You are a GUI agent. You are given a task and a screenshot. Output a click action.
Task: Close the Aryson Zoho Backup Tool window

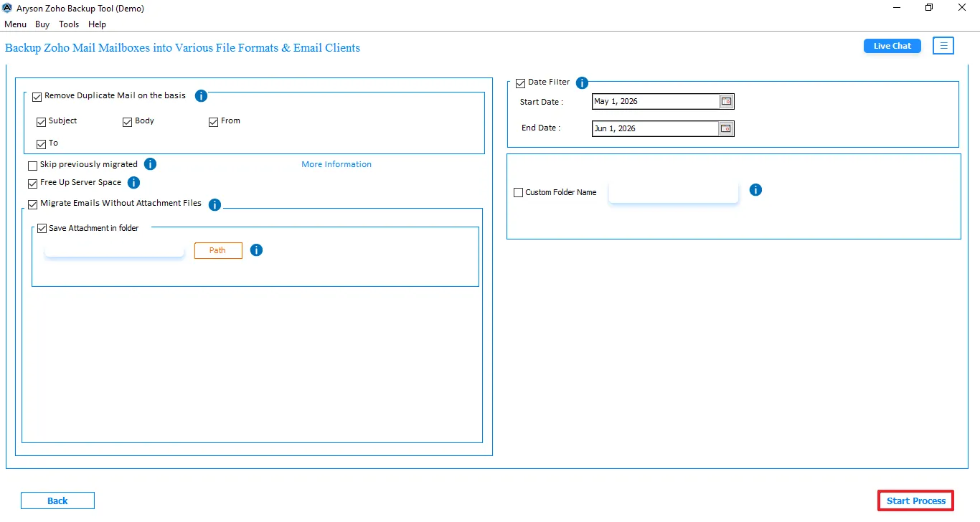point(962,8)
